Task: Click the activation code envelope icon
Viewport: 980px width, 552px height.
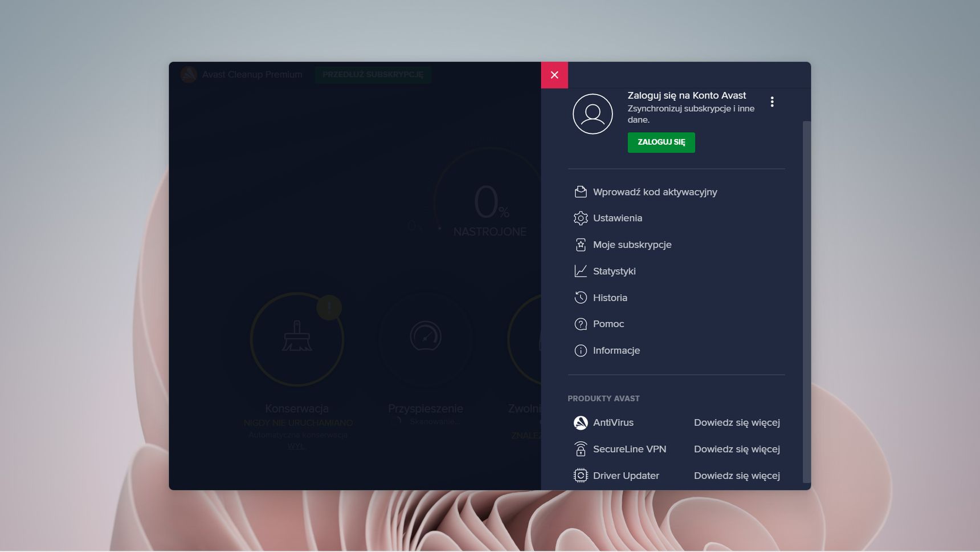Action: coord(581,192)
